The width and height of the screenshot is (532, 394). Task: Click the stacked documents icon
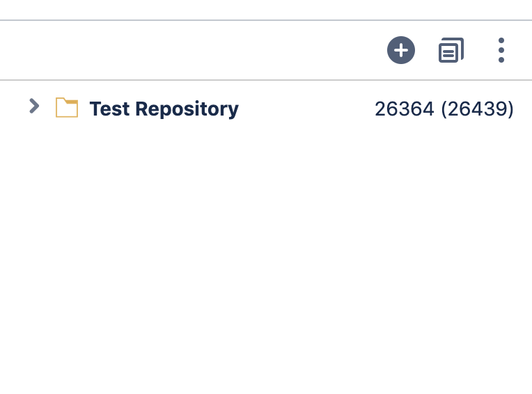[x=451, y=50]
